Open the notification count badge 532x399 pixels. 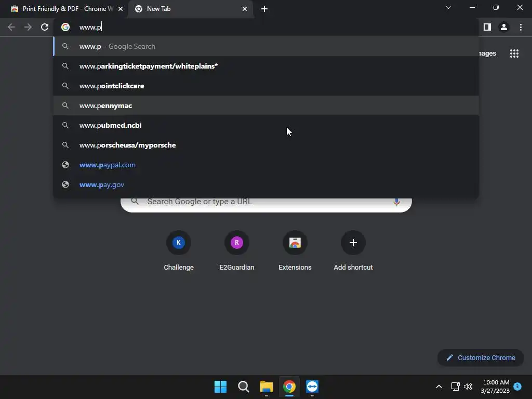517,386
